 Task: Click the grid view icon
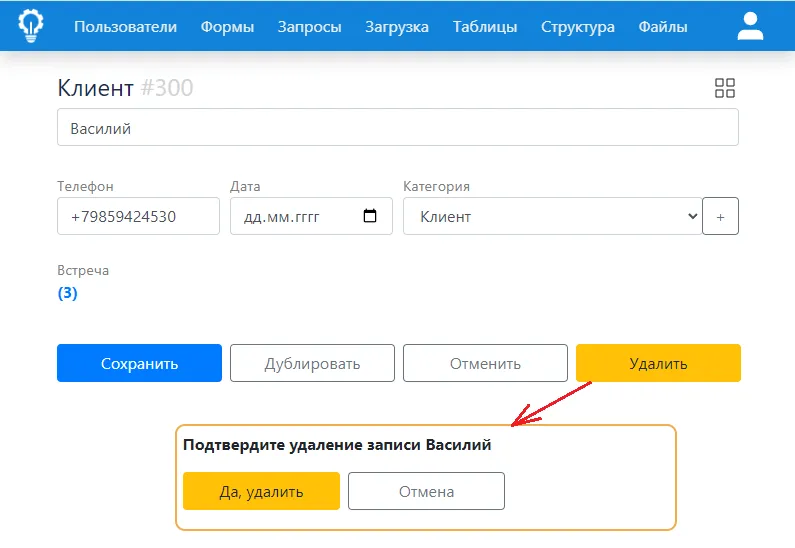pos(725,88)
